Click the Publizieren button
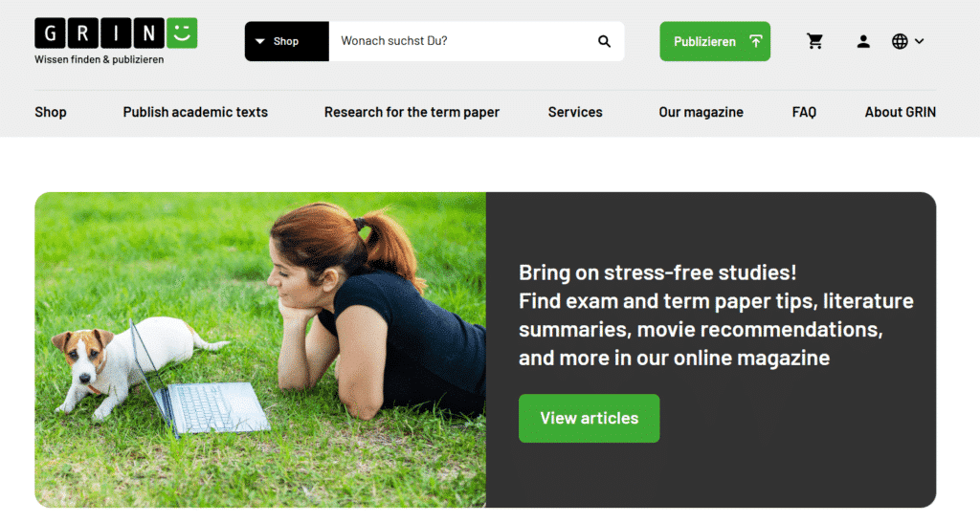This screenshot has height=523, width=980. click(x=715, y=41)
